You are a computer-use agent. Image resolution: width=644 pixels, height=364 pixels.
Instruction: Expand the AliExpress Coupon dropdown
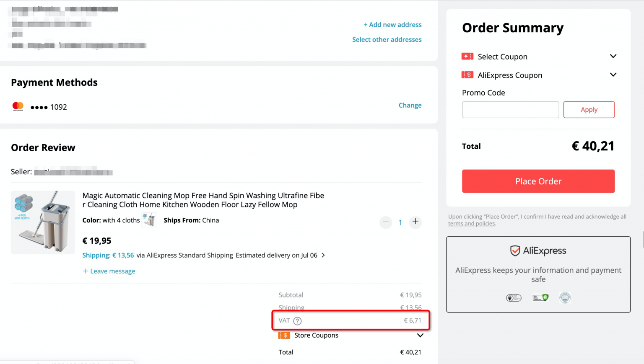[613, 75]
